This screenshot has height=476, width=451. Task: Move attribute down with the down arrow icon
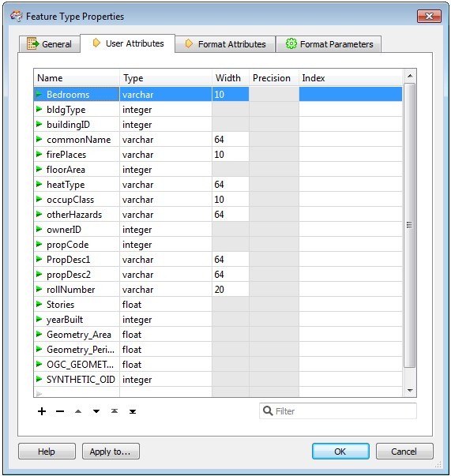(96, 411)
